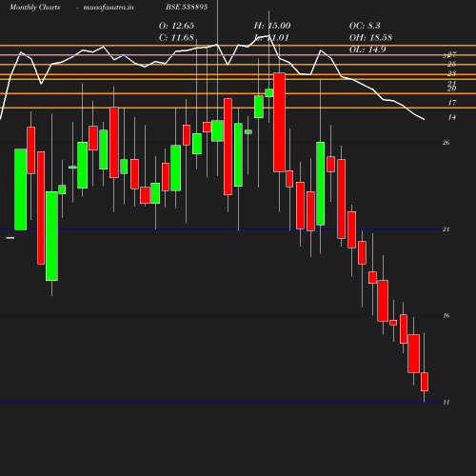
Task: Click the 25 indicator axis label
Action: [x=452, y=64]
